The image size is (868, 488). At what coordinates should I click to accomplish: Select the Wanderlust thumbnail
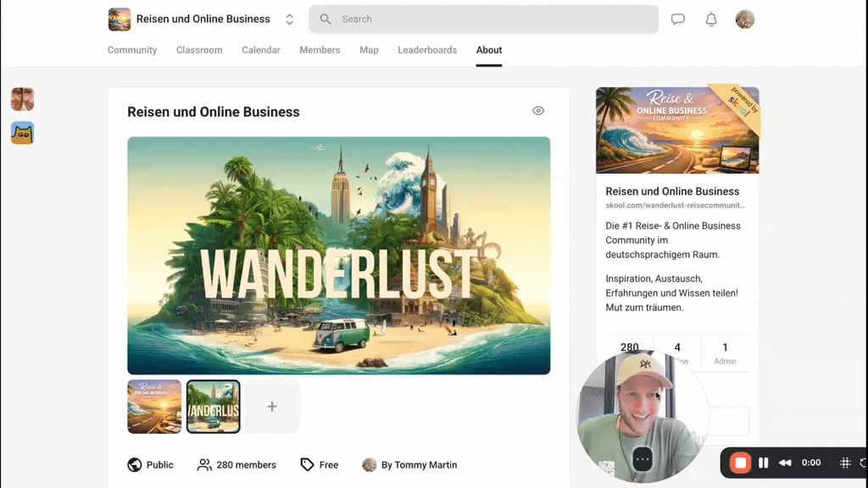click(213, 407)
